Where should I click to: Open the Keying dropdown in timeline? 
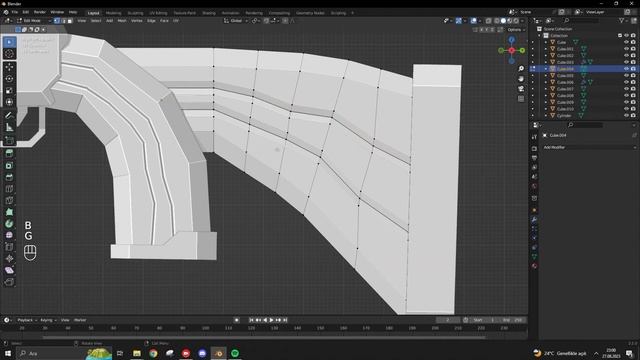coord(48,320)
